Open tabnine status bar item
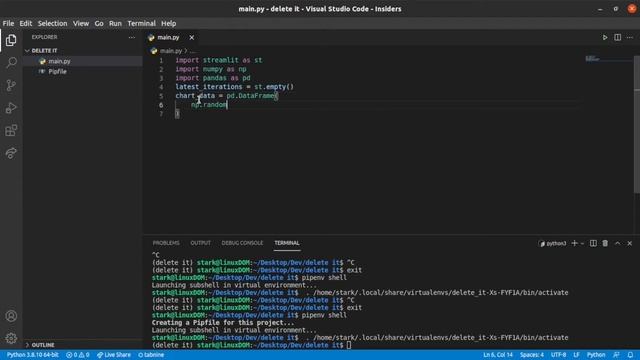 coord(151,355)
